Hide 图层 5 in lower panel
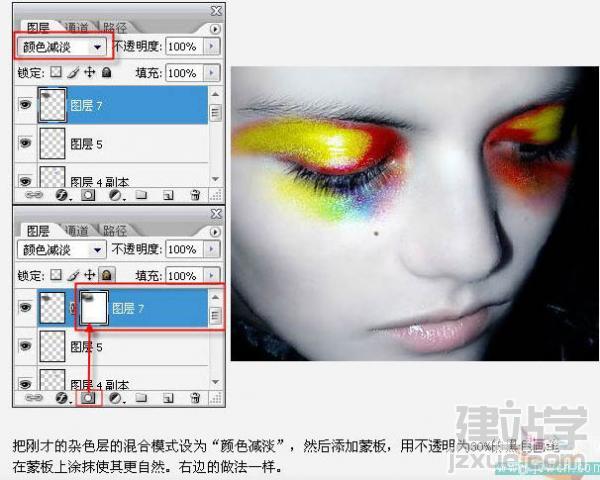This screenshot has height=480, width=600. [x=25, y=346]
